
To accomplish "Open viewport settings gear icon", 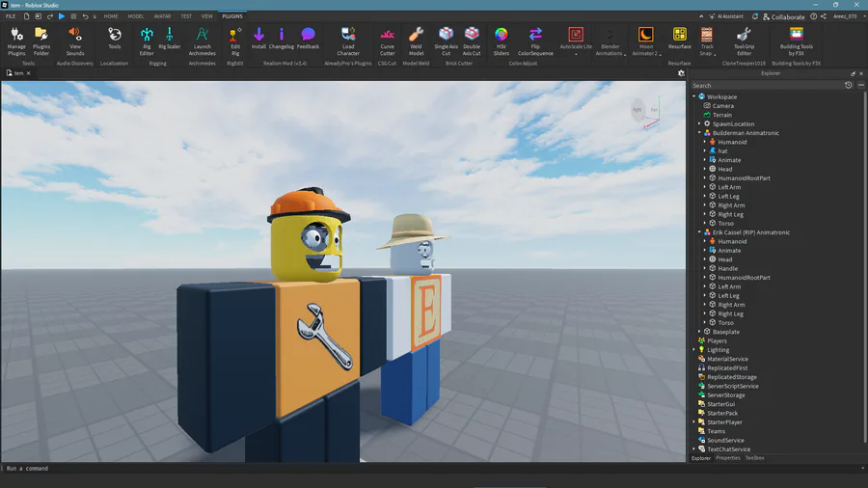I will tap(681, 73).
